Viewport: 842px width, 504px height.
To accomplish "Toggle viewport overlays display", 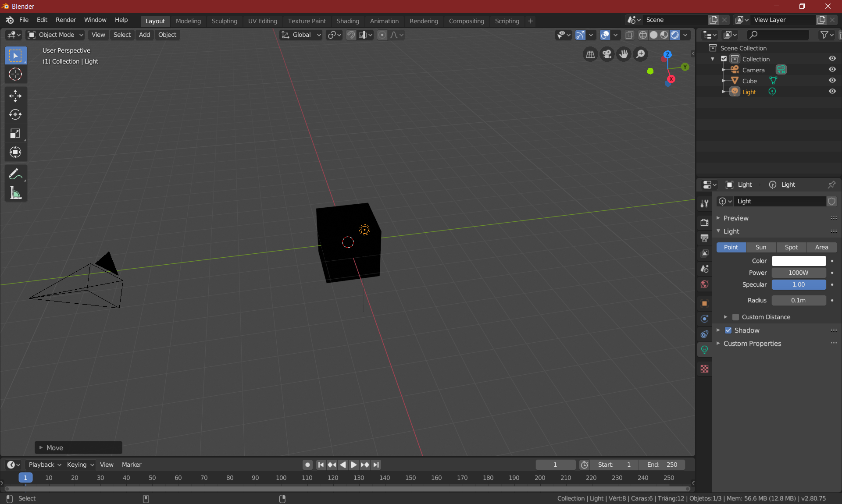I will [605, 35].
